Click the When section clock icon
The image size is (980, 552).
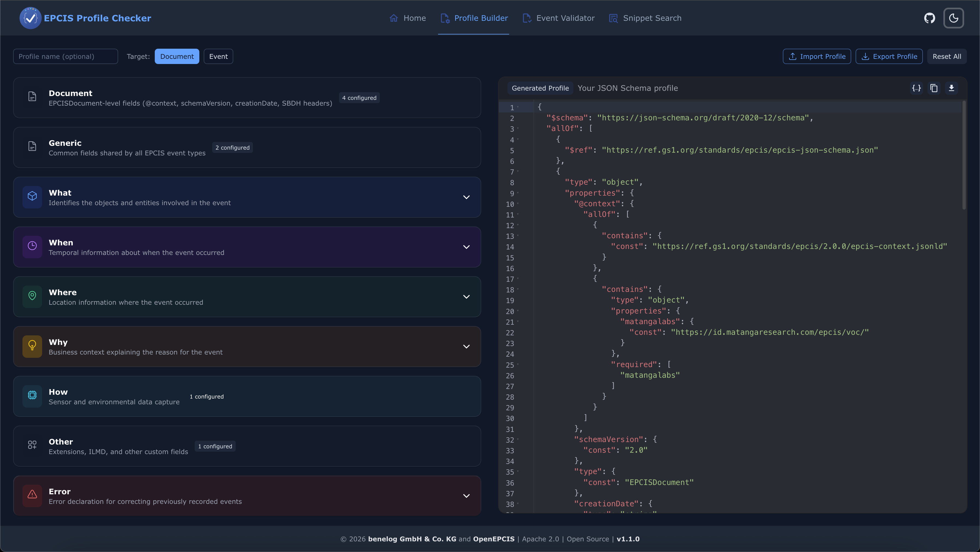tap(32, 246)
